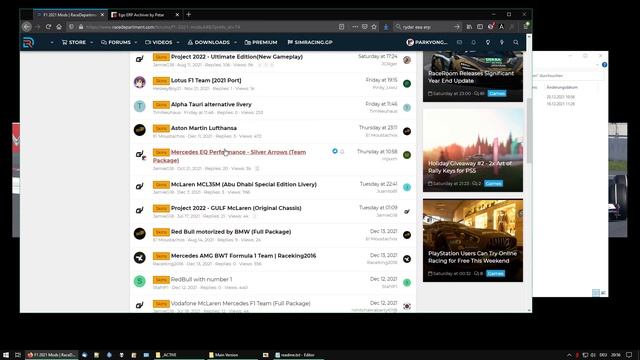Open the VIDEOS menu item
The height and width of the screenshot is (360, 640).
click(158, 42)
